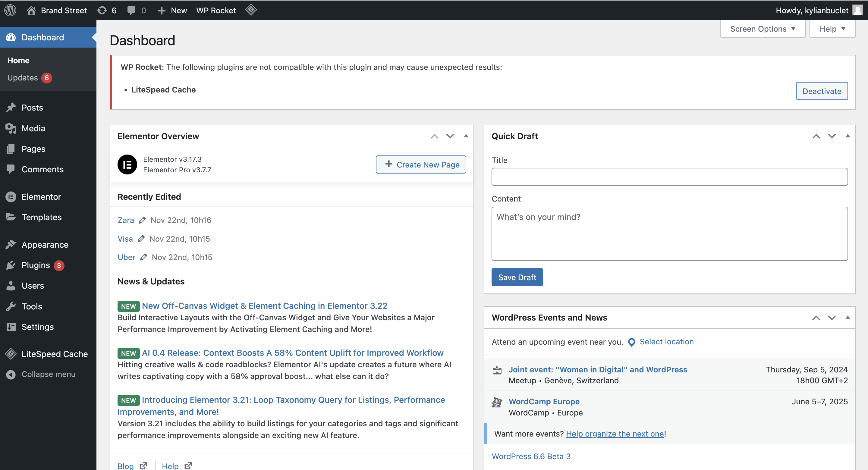
Task: Click the Elementor logo in overview widget
Action: pos(127,164)
